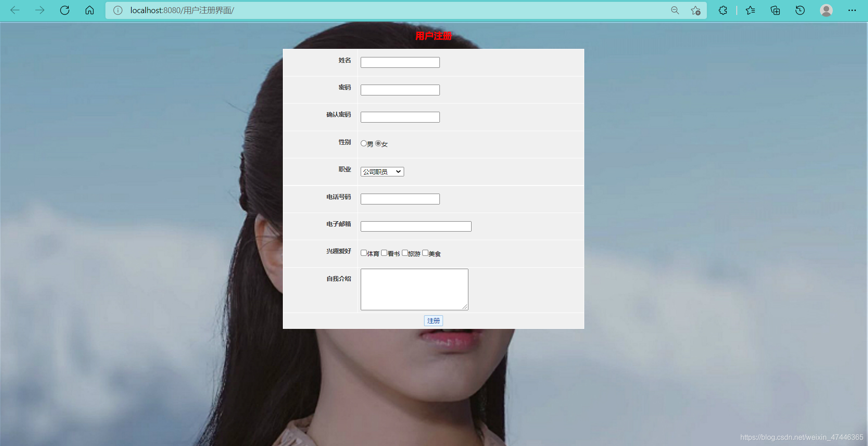The width and height of the screenshot is (868, 446).
Task: Click the browser back arrow
Action: (x=15, y=10)
